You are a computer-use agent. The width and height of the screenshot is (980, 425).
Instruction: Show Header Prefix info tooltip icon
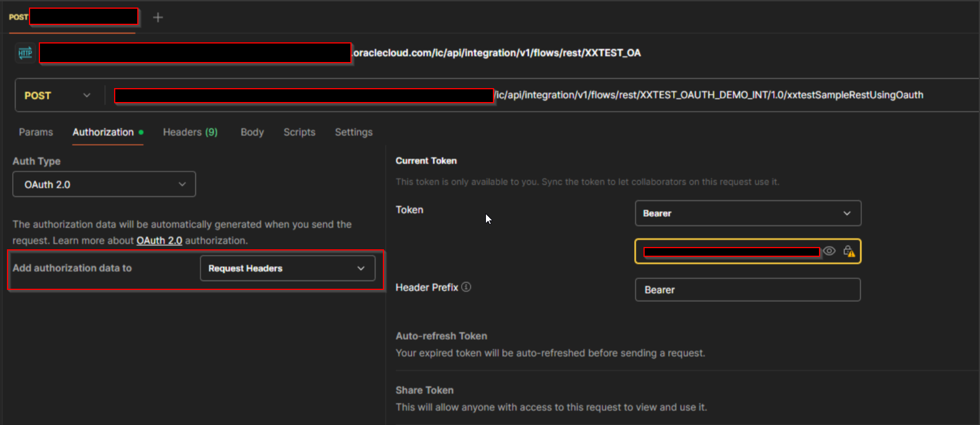coord(466,287)
